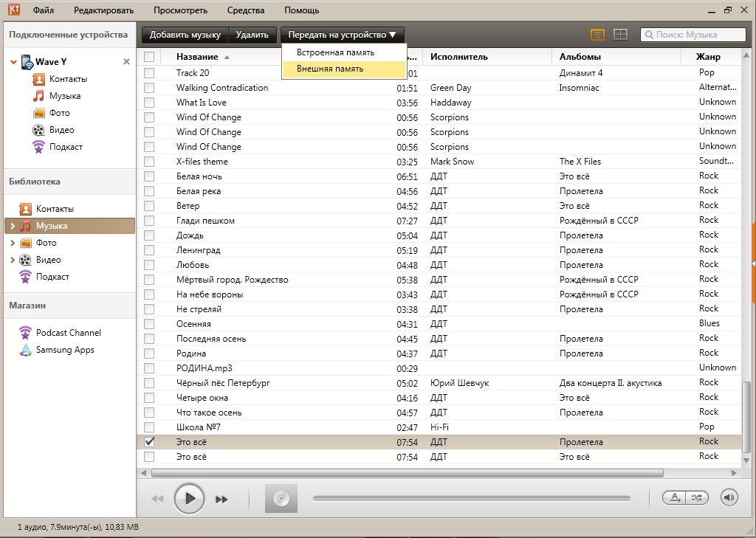Click the vertical scrollbar of track list
Screen dimensions: 756x538
click(x=746, y=416)
